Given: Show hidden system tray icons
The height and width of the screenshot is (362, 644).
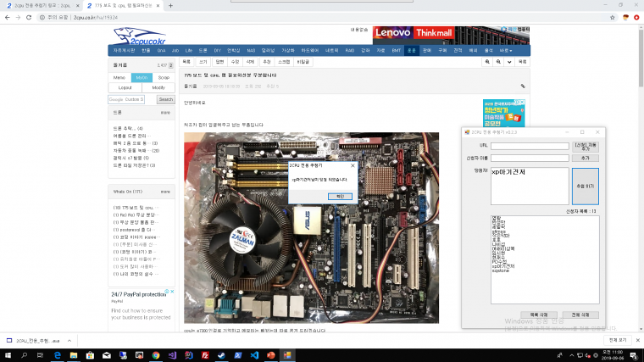Looking at the screenshot, I should 571,355.
